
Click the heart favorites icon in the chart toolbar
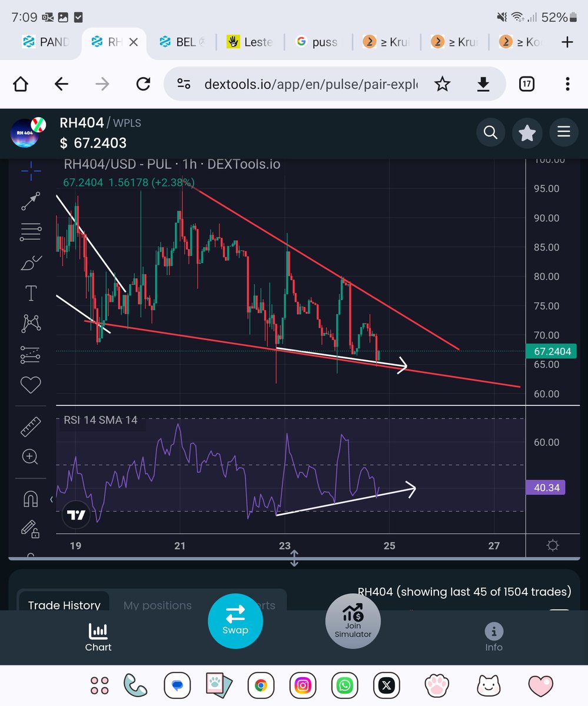pyautogui.click(x=31, y=385)
